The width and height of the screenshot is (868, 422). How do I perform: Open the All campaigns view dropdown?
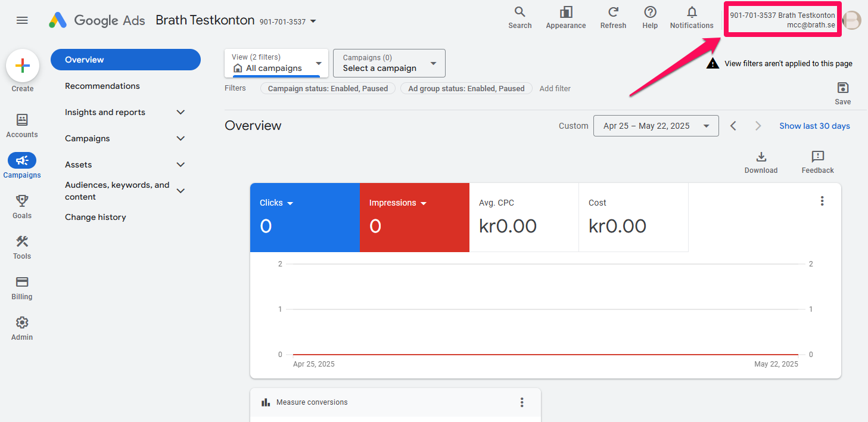coord(276,63)
